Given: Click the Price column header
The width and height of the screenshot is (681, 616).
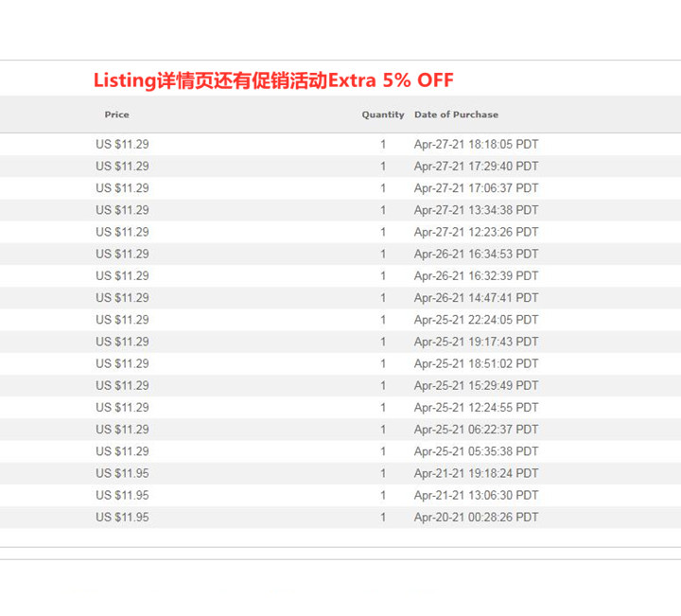Looking at the screenshot, I should 116,114.
